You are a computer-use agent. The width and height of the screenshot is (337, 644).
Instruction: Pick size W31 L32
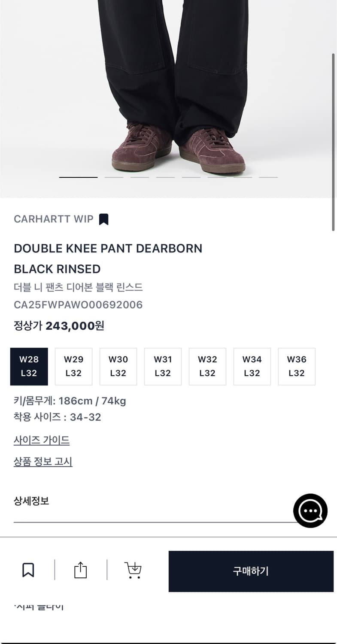pos(163,366)
